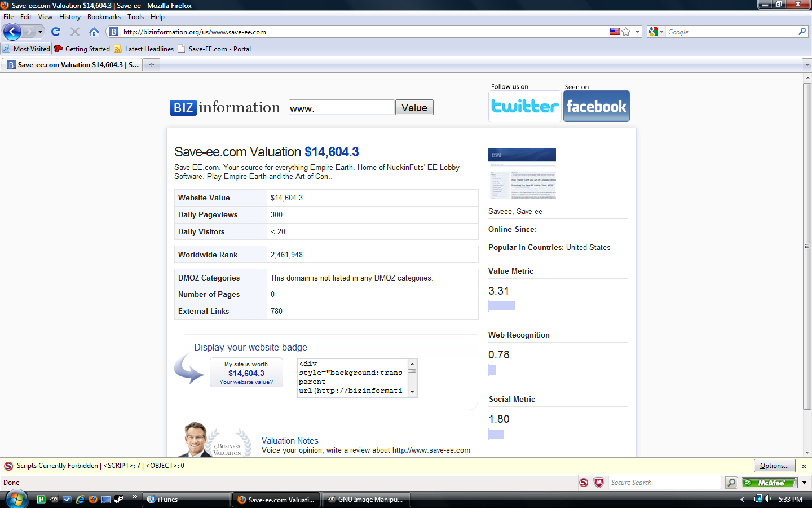This screenshot has width=812, height=508.
Task: Open the McAfee status dropdown arrow
Action: [804, 483]
